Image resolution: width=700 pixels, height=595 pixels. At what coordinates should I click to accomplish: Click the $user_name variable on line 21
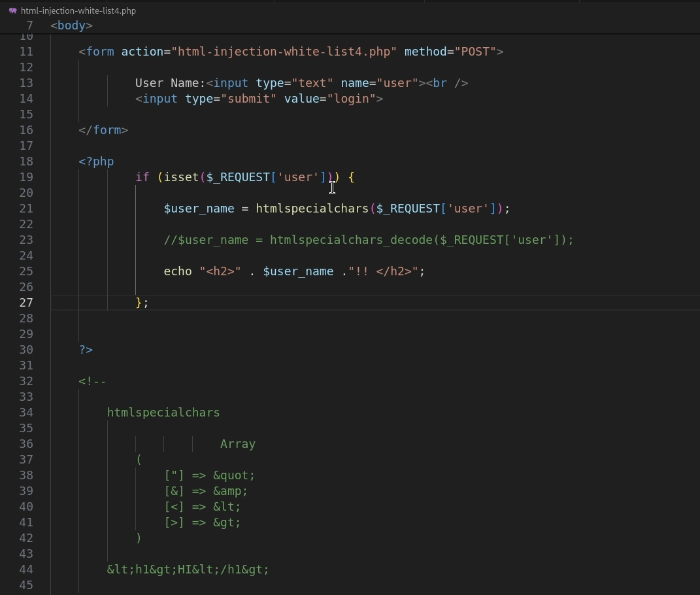(199, 209)
